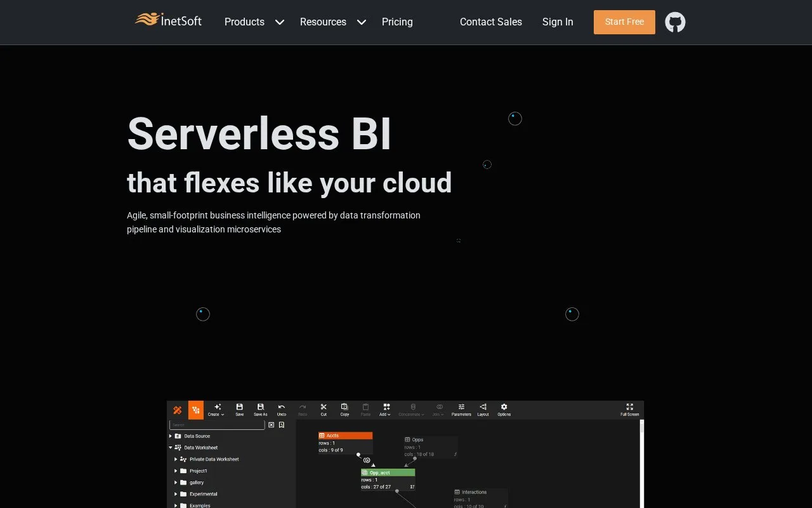
Task: Open the GitHub repository icon
Action: (675, 22)
